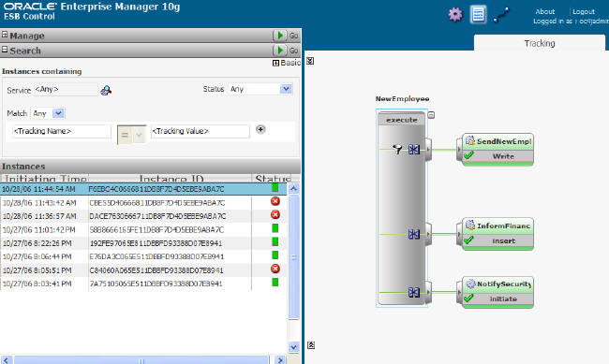Click the About link
This screenshot has width=609, height=364.
click(x=544, y=11)
